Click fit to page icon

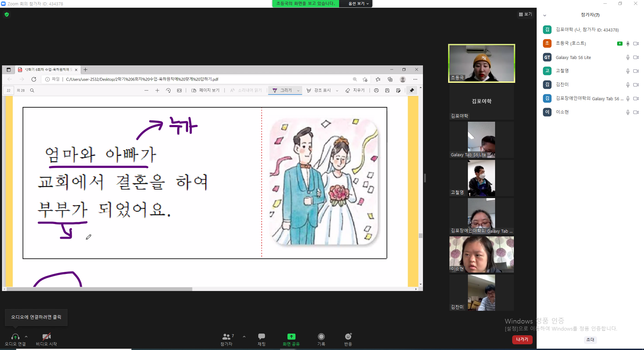(179, 91)
